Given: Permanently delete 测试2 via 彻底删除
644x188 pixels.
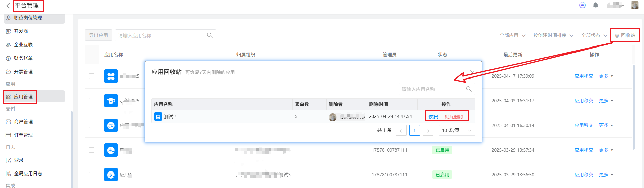Looking at the screenshot, I should tap(454, 117).
